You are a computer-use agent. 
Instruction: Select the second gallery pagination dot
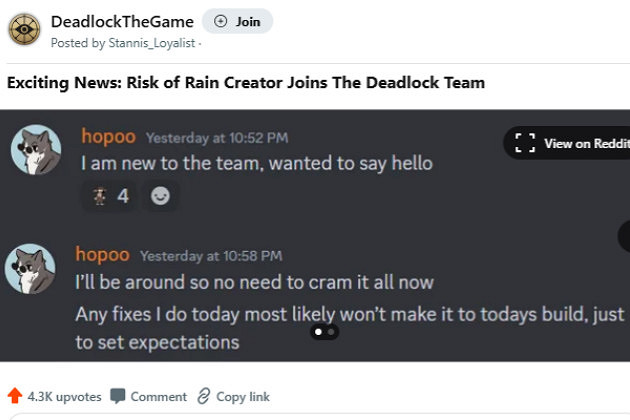tap(332, 331)
